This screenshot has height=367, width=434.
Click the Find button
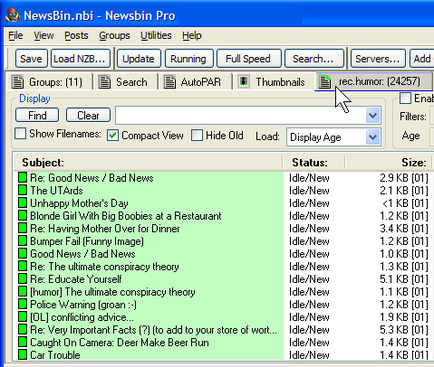(37, 115)
